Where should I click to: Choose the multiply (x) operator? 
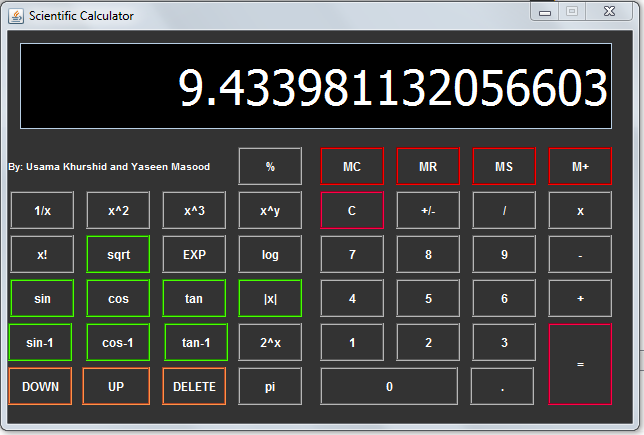click(580, 210)
